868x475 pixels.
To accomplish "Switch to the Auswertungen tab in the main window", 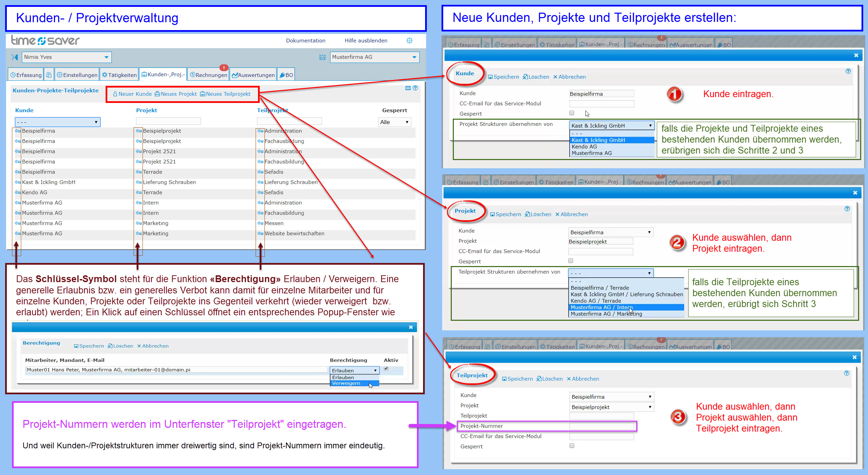I will pyautogui.click(x=253, y=75).
